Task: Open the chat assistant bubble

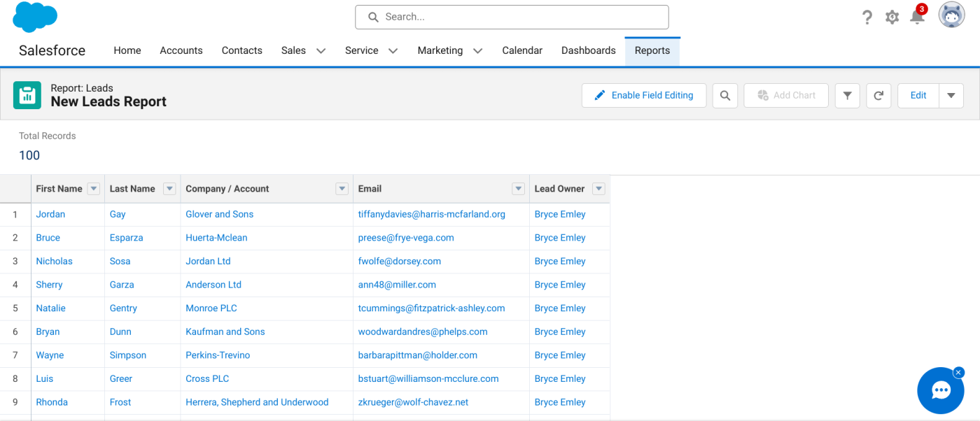Action: [941, 391]
